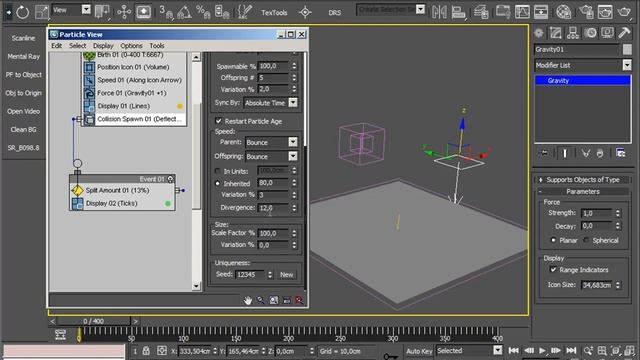
Task: Open the Utilities hammer panel tab
Action: tap(624, 33)
